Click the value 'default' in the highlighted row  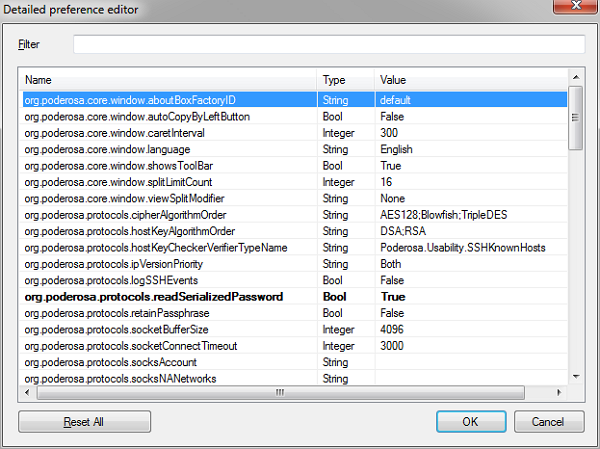[x=395, y=100]
